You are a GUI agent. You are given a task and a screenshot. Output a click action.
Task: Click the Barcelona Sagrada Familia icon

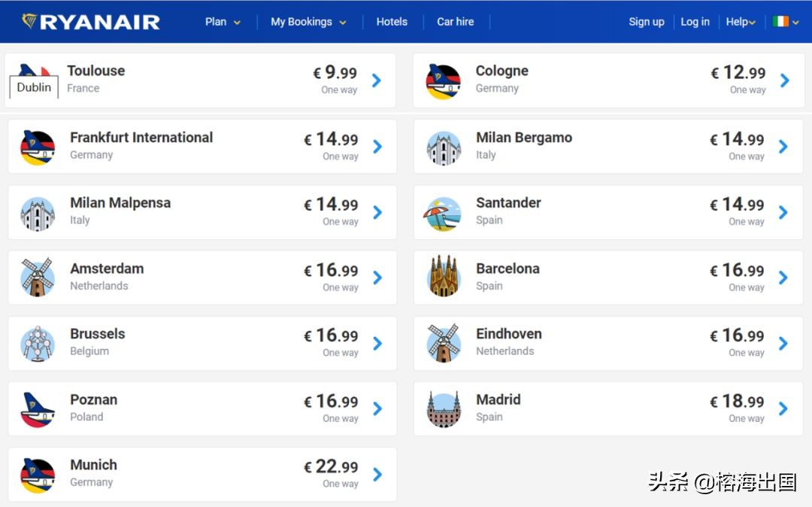tap(444, 278)
